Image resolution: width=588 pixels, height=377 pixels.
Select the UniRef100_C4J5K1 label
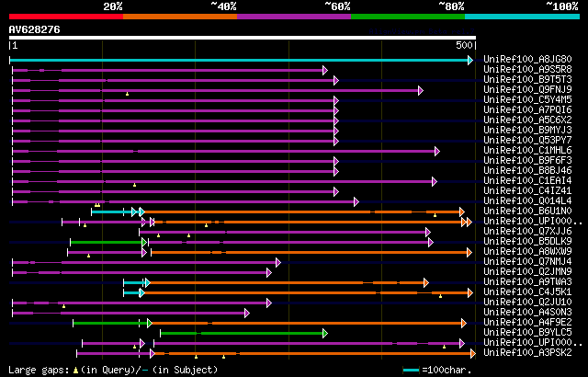click(527, 292)
